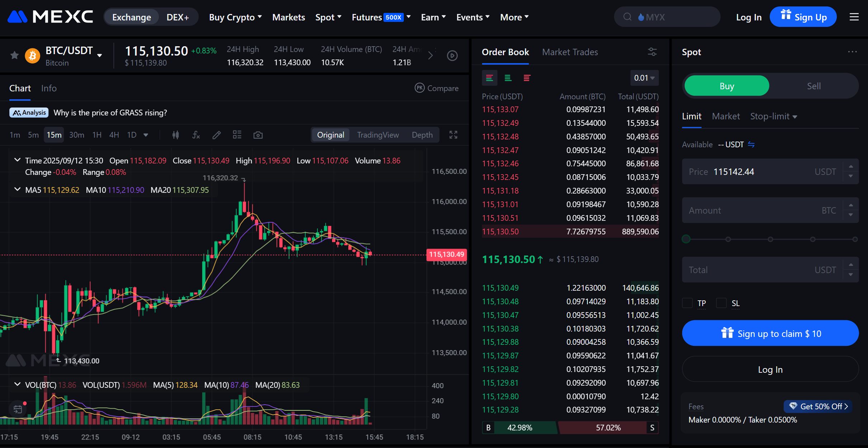The width and height of the screenshot is (868, 448).
Task: Select the drawing pencil tool
Action: click(x=216, y=135)
